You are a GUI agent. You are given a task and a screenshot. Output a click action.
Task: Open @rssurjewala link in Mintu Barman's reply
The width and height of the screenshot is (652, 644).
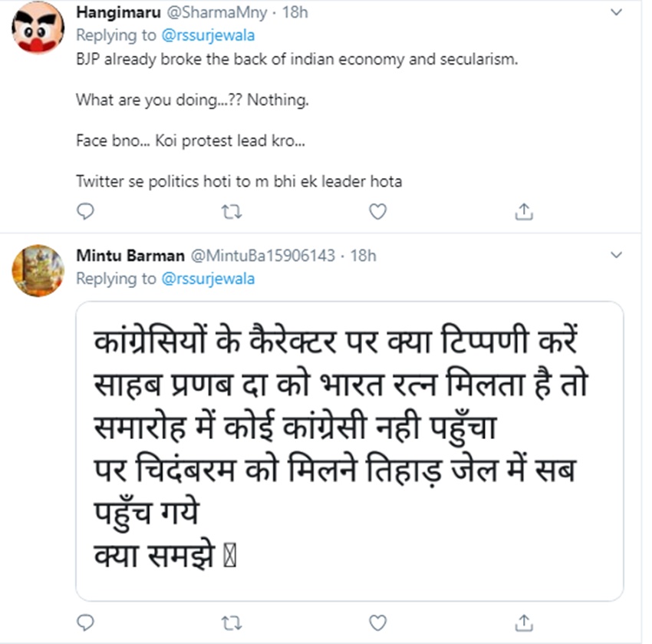pyautogui.click(x=208, y=279)
